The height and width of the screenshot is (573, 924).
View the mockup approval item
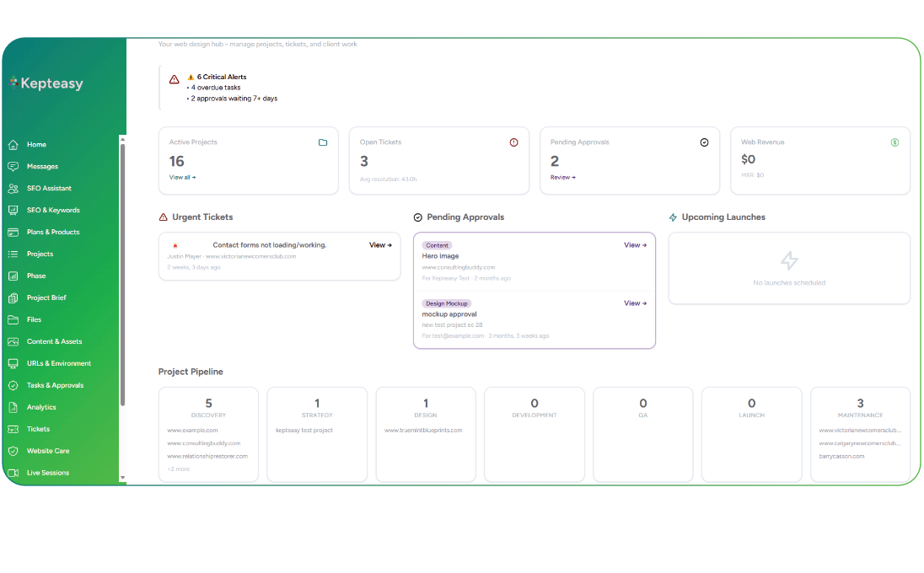[636, 303]
